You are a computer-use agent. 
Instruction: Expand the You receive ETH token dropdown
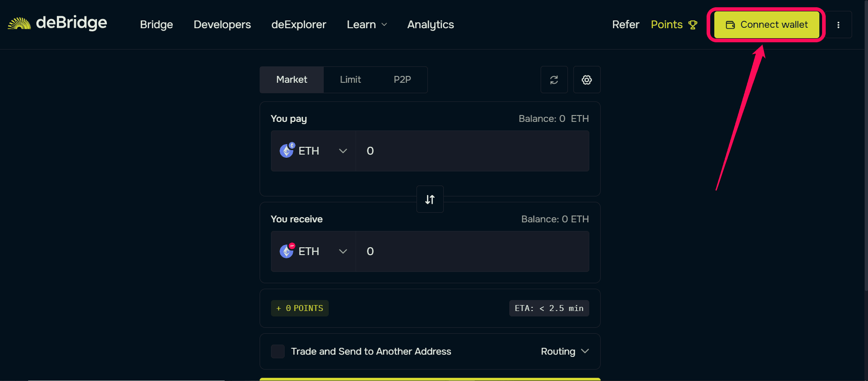coord(313,251)
